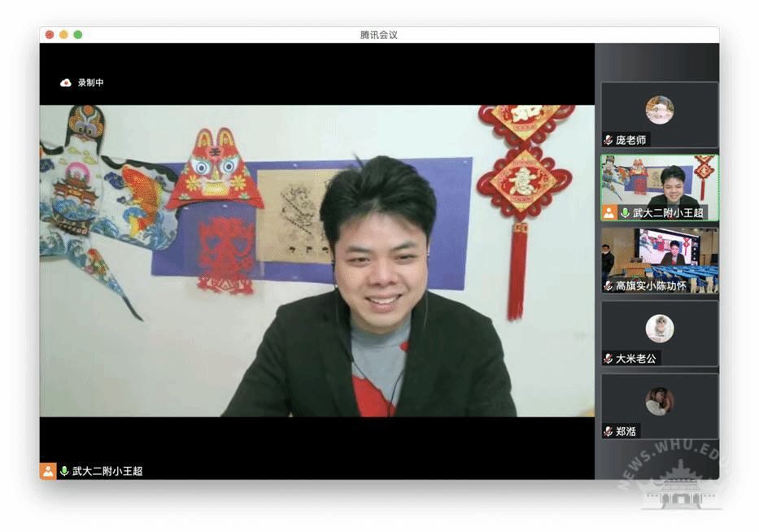Click 大米老公's muted microphone icon
Screen dimensions: 759x532
(x=608, y=358)
